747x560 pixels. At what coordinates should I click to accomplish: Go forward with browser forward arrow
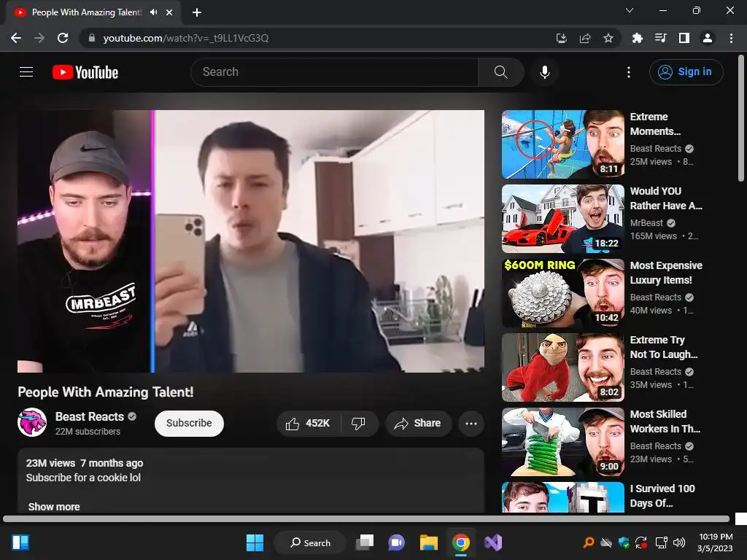pyautogui.click(x=39, y=38)
